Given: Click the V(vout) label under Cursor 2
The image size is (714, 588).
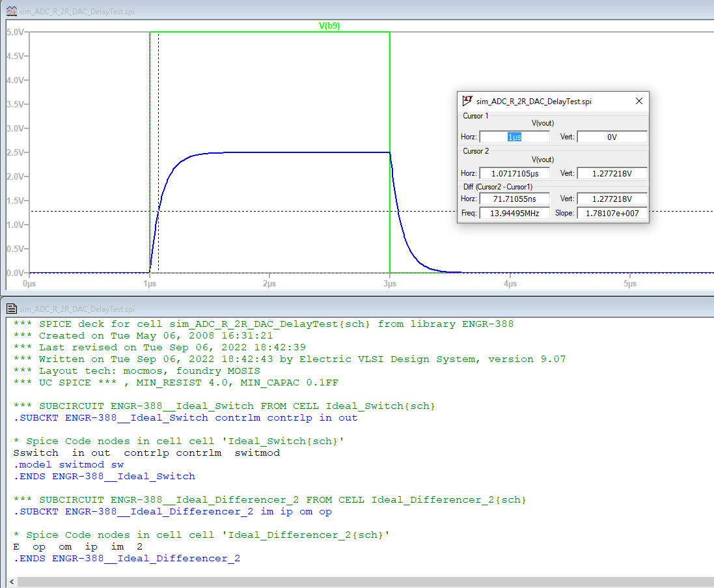Looking at the screenshot, I should click(x=543, y=160).
